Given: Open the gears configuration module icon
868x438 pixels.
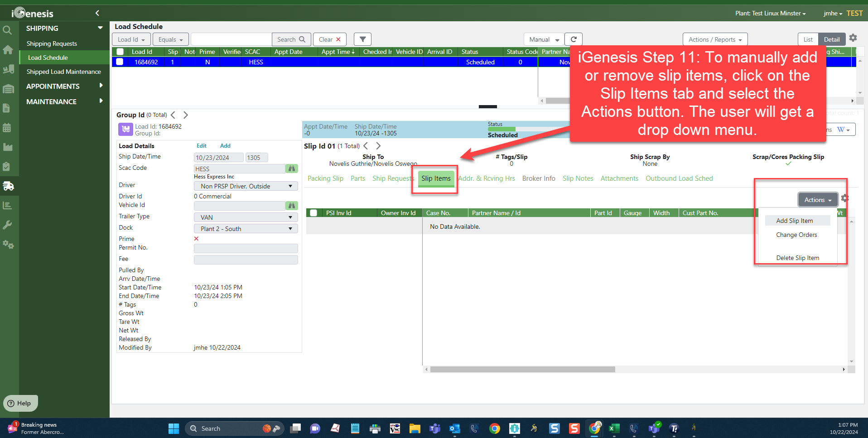Looking at the screenshot, I should (8, 245).
